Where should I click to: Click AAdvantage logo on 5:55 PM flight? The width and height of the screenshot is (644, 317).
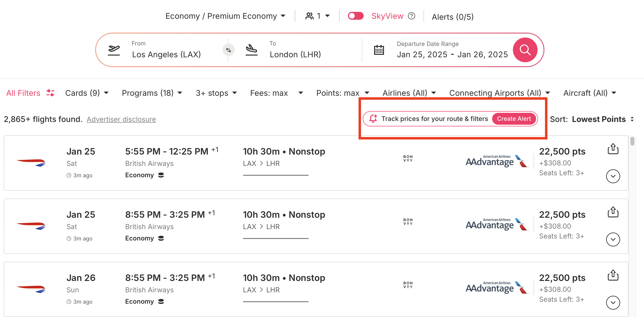tap(497, 161)
